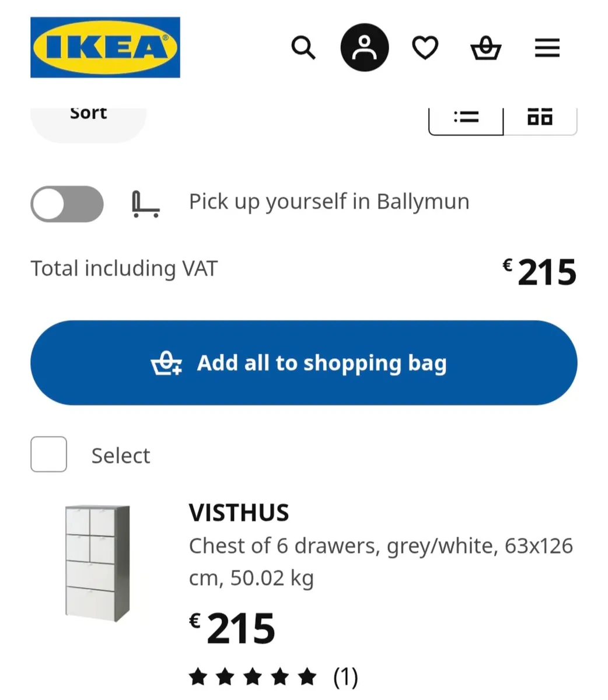This screenshot has width=608, height=700.
Task: Switch to list view
Action: pyautogui.click(x=466, y=117)
